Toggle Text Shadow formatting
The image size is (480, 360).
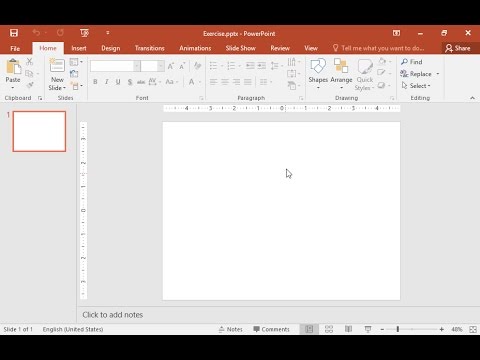(x=130, y=82)
